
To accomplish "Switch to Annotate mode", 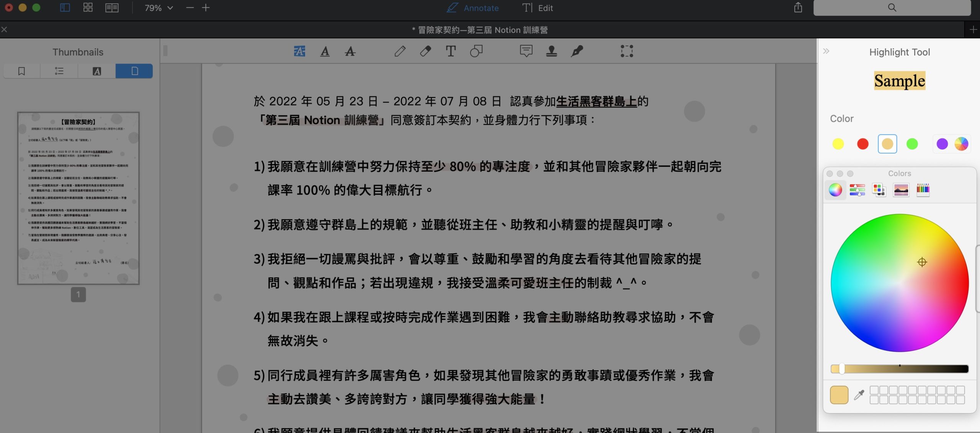I will click(473, 8).
